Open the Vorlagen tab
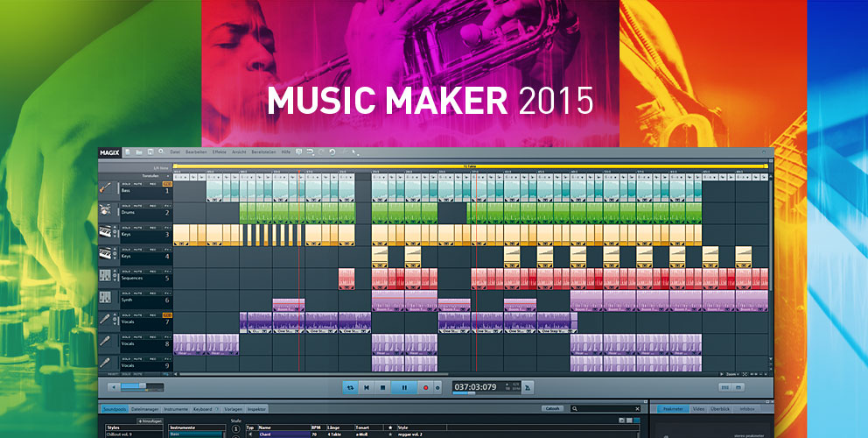Viewport: 868px width, 438px height. (x=233, y=409)
